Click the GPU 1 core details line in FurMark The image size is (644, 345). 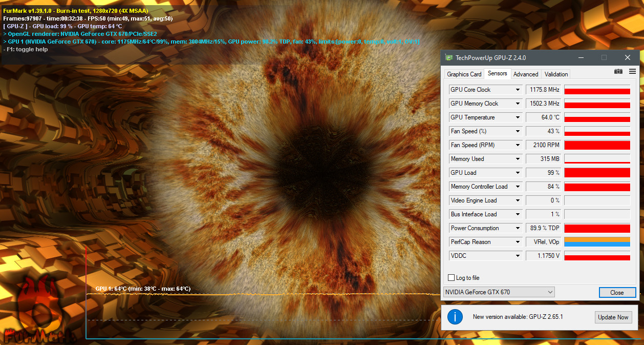click(211, 42)
